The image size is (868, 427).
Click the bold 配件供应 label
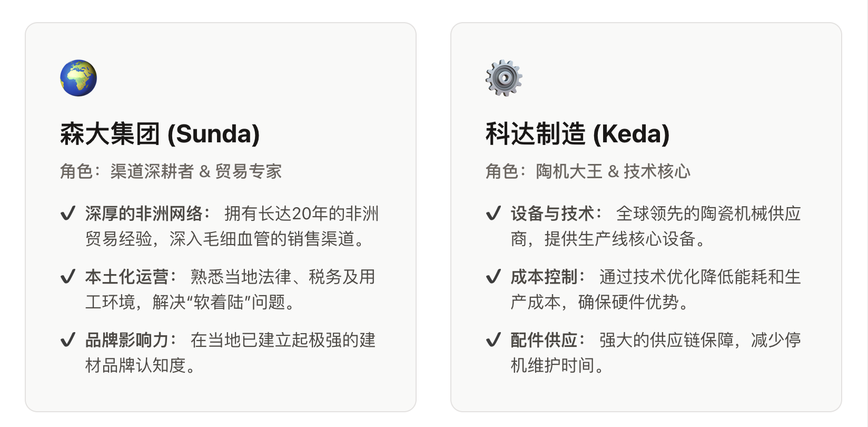pyautogui.click(x=544, y=340)
